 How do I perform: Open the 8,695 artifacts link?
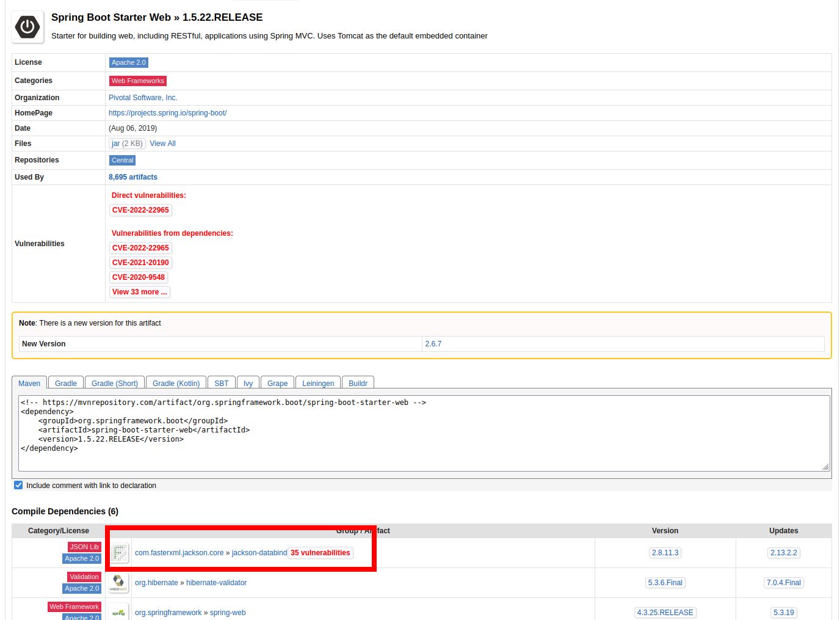pyautogui.click(x=133, y=177)
